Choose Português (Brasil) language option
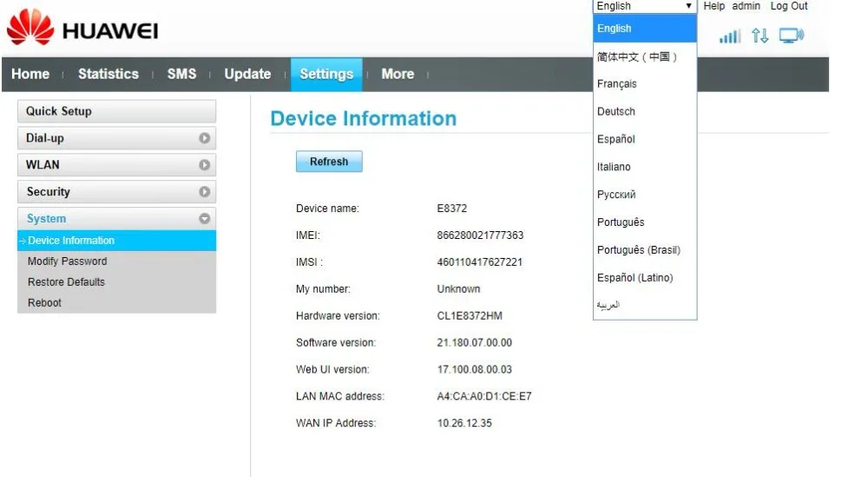 click(x=645, y=250)
